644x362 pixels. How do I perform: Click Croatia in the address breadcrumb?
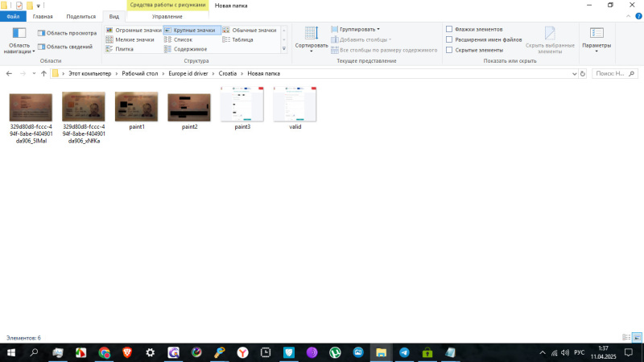(228, 73)
